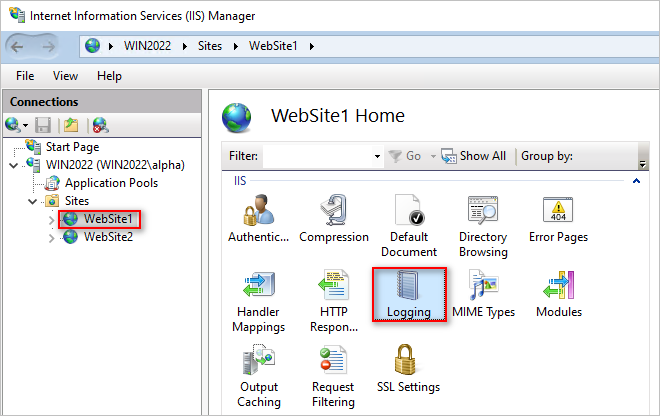The height and width of the screenshot is (416, 660).
Task: Select the WIN2022 server node
Action: (x=115, y=165)
